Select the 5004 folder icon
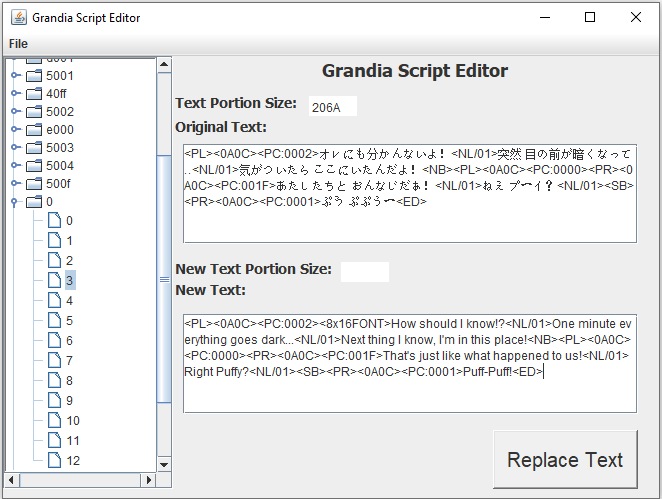 (x=34, y=165)
